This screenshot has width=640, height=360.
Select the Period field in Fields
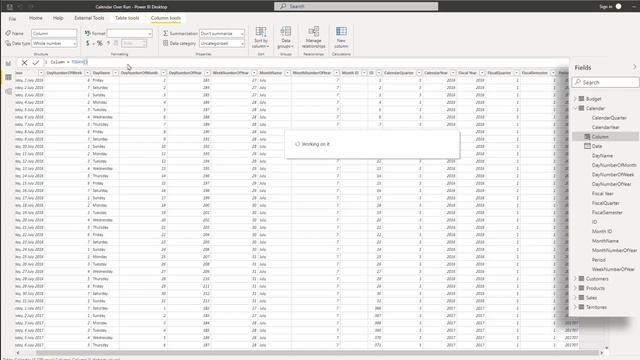(598, 260)
